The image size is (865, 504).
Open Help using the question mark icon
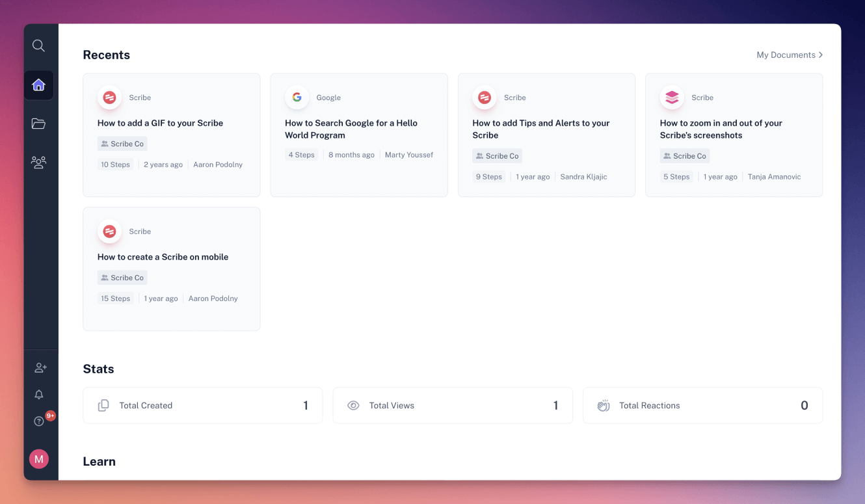(38, 421)
